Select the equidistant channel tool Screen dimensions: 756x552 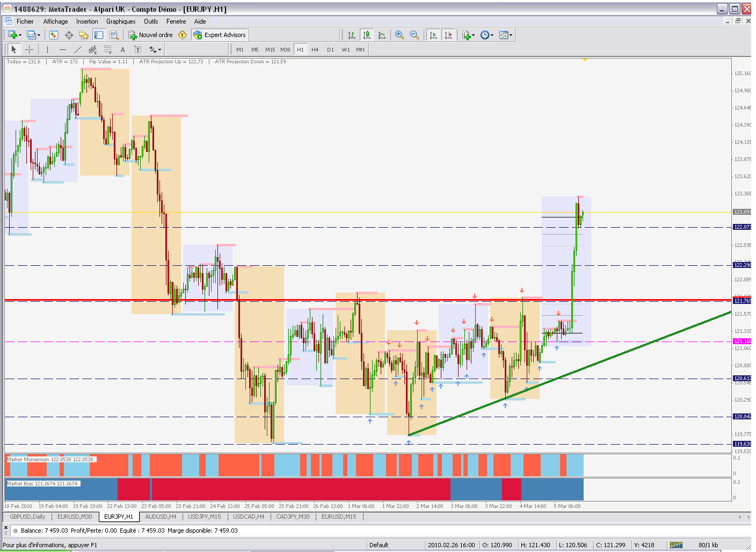pos(92,49)
